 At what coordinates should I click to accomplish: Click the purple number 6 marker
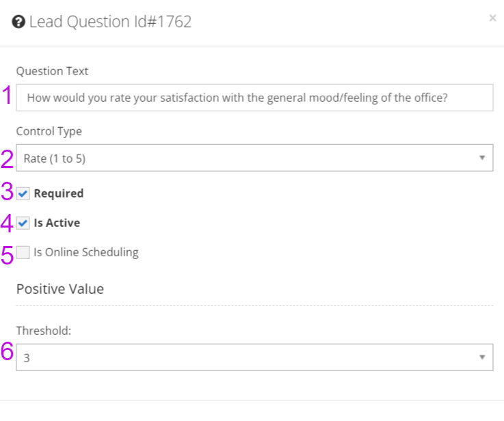coord(7,351)
